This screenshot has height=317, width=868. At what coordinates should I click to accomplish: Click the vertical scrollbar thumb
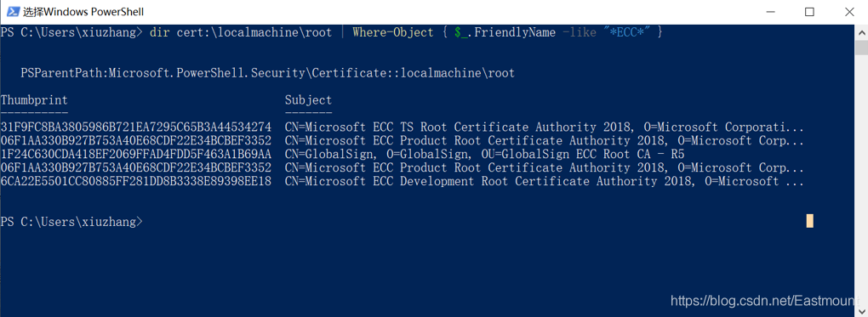(861, 48)
